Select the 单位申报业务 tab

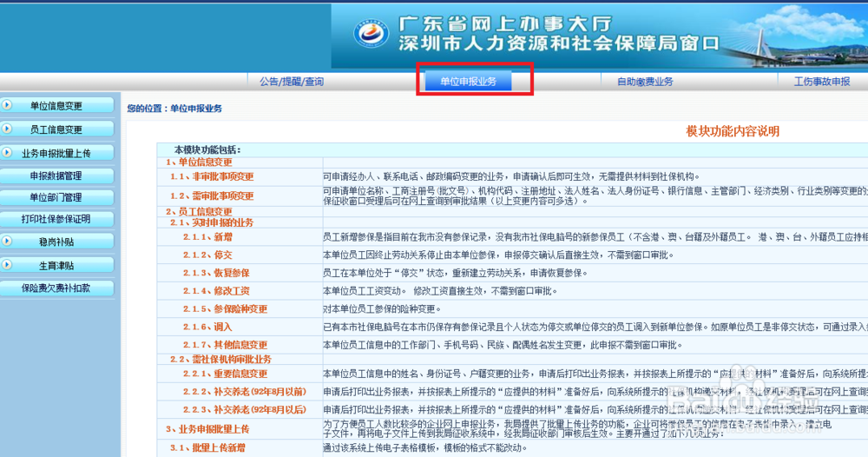(469, 82)
